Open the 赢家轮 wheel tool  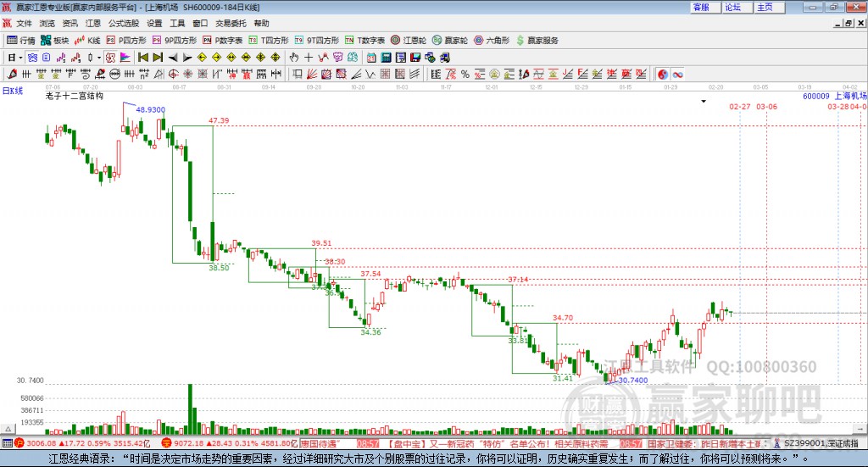click(450, 41)
